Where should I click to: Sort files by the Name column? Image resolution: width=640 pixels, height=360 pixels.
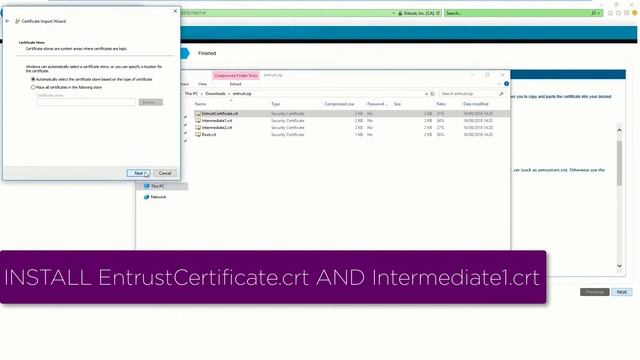pyautogui.click(x=200, y=104)
